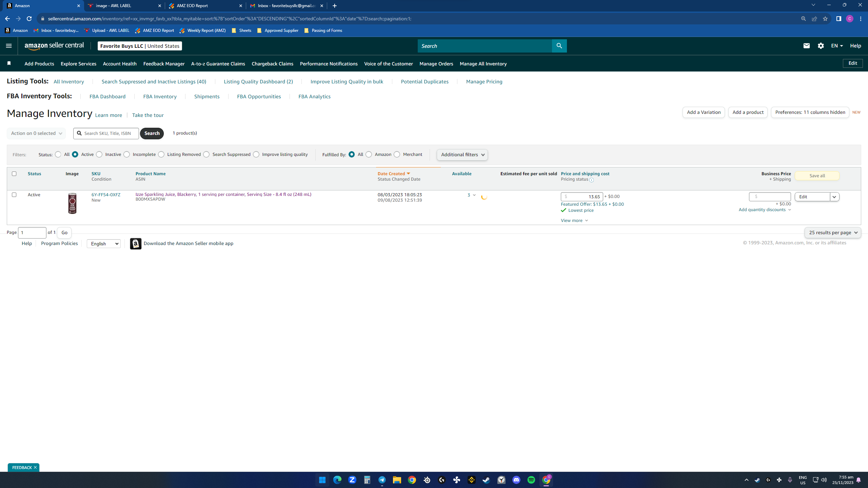The height and width of the screenshot is (488, 868).
Task: Open the settings gear icon
Action: (821, 46)
